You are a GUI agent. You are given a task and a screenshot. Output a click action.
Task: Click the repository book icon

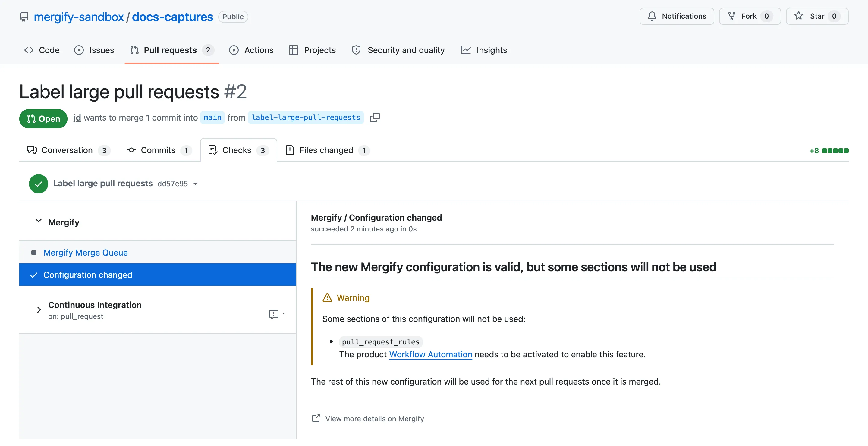24,17
